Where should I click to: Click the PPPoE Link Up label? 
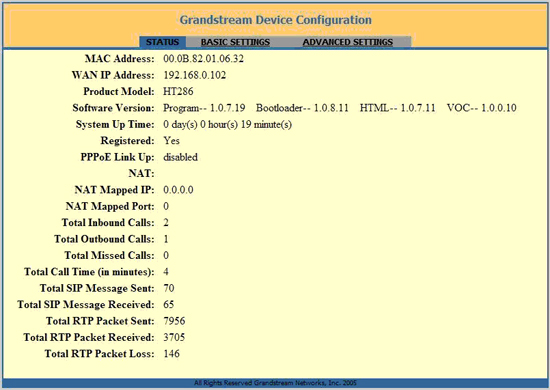click(x=118, y=157)
